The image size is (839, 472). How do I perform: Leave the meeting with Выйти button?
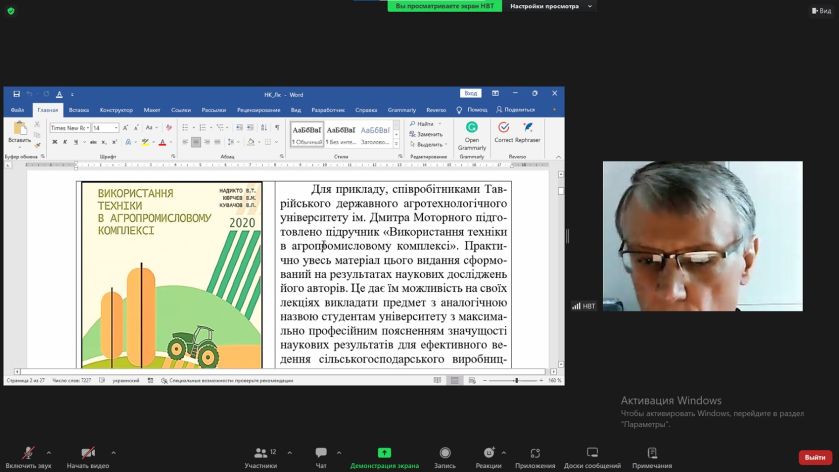[814, 457]
